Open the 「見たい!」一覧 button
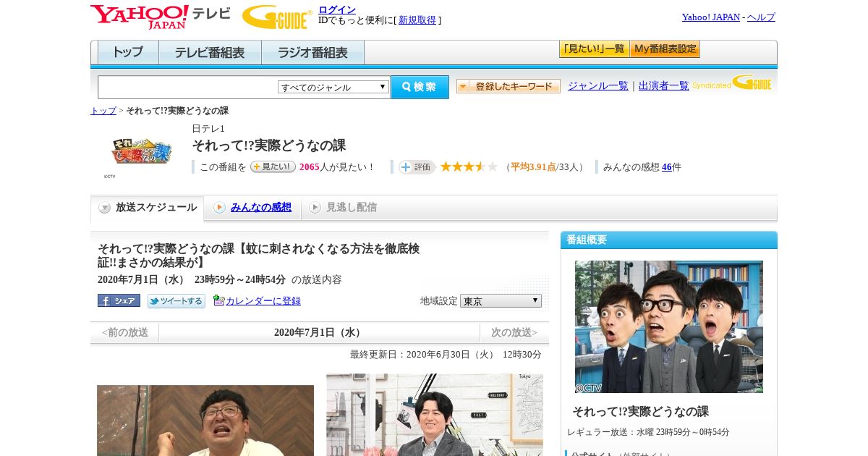This screenshot has height=456, width=868. pos(594,49)
